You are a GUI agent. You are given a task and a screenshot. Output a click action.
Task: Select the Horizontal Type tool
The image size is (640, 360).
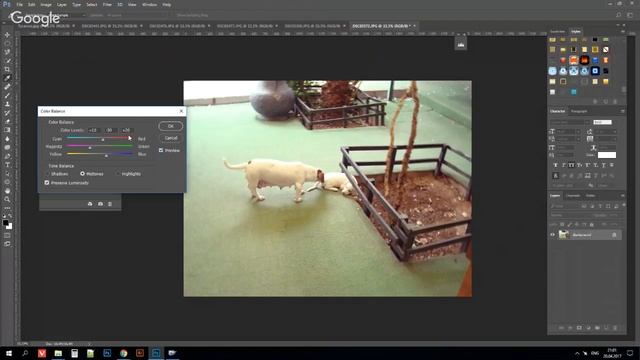pos(7,164)
